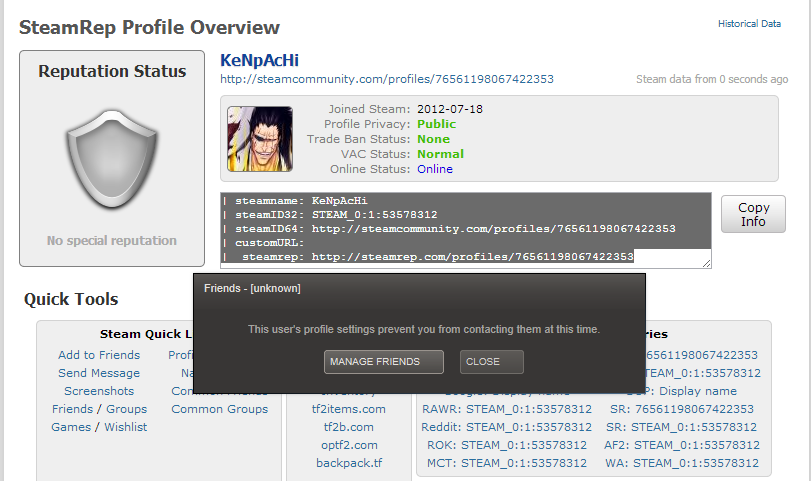The image size is (811, 481).
Task: Go to the Friends / Groups link
Action: pos(99,409)
